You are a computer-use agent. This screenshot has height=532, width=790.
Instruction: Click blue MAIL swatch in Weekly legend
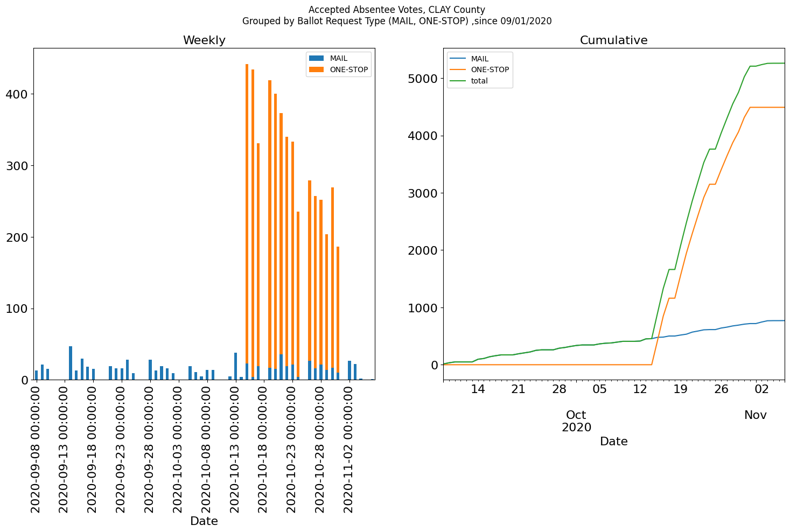pos(317,58)
